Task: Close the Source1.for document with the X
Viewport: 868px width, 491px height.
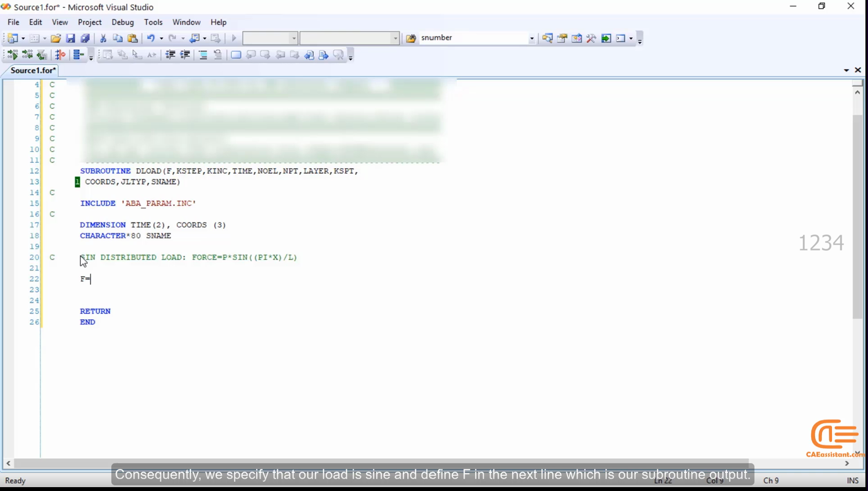Action: pyautogui.click(x=858, y=70)
